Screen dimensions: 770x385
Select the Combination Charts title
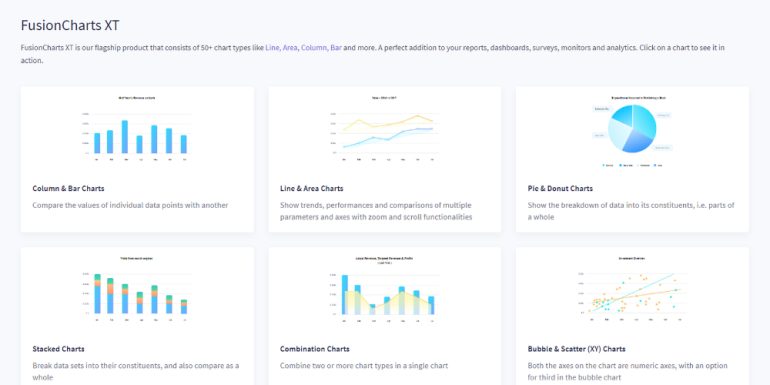tap(315, 349)
